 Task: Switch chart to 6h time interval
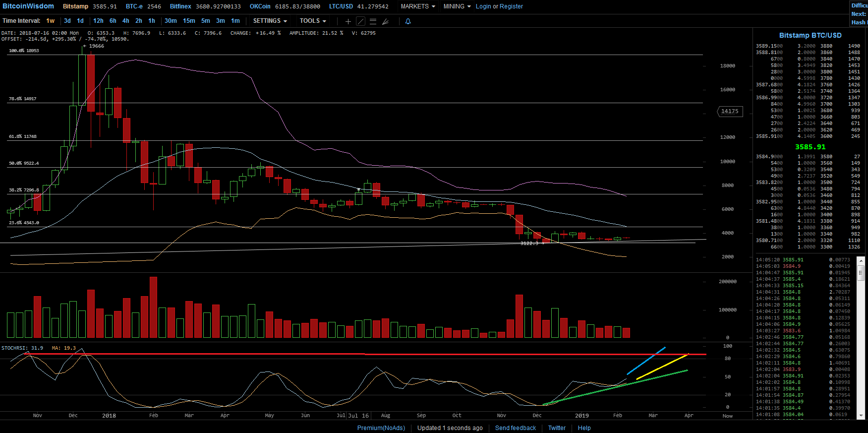pos(113,21)
